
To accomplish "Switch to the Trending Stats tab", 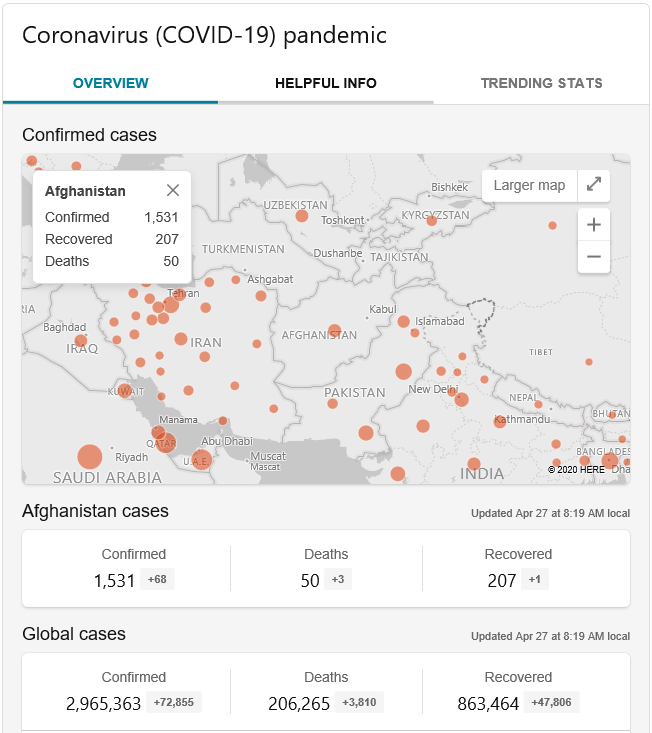I will 542,83.
